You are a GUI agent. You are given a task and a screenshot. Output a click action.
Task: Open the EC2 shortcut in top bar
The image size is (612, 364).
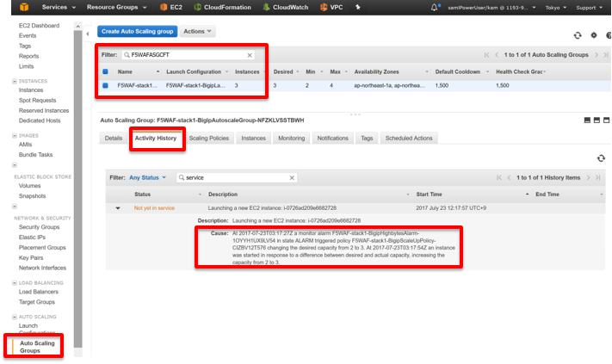[x=171, y=7]
